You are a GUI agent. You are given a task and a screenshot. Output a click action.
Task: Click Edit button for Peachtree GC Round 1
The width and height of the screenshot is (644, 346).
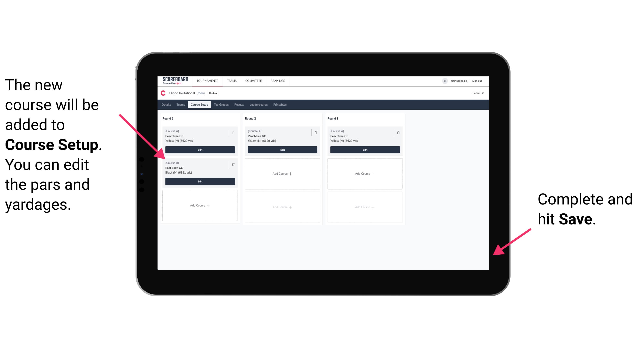(x=200, y=150)
